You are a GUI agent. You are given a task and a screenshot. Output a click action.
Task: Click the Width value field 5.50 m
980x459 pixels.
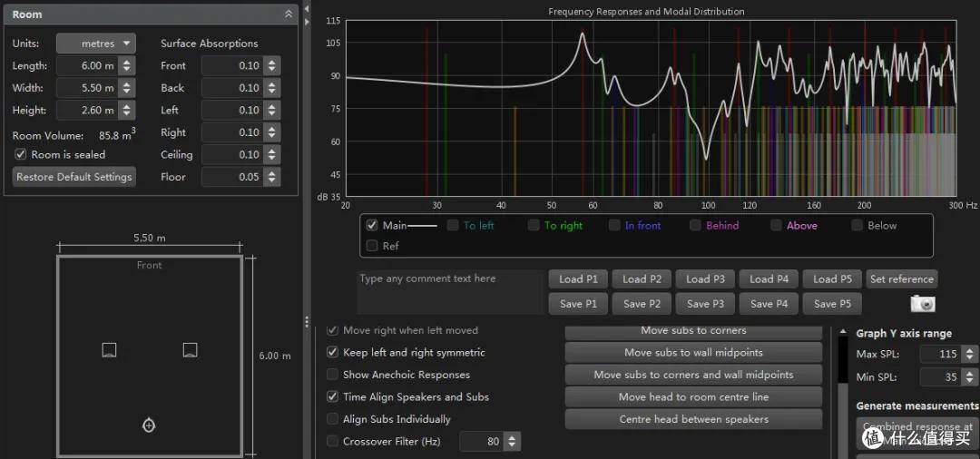88,88
